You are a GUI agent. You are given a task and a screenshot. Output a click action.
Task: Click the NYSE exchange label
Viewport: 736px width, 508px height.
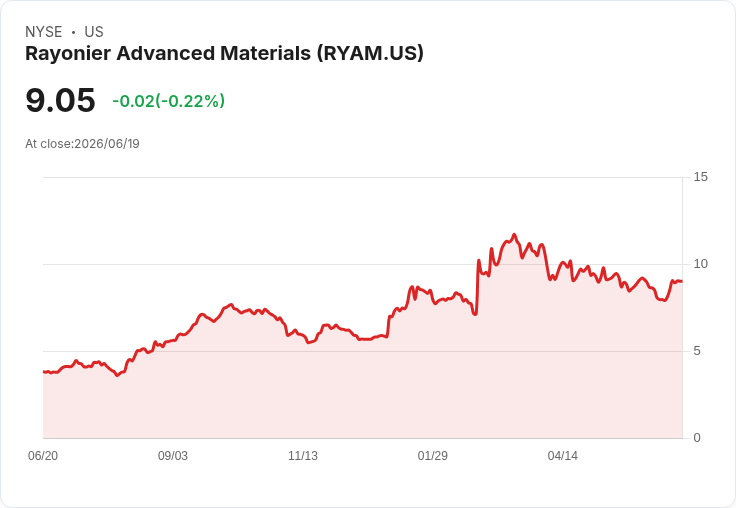point(44,32)
